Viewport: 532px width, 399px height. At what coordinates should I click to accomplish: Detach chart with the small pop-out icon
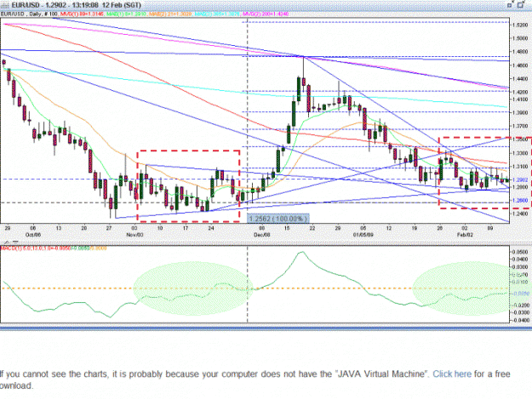click(x=510, y=5)
